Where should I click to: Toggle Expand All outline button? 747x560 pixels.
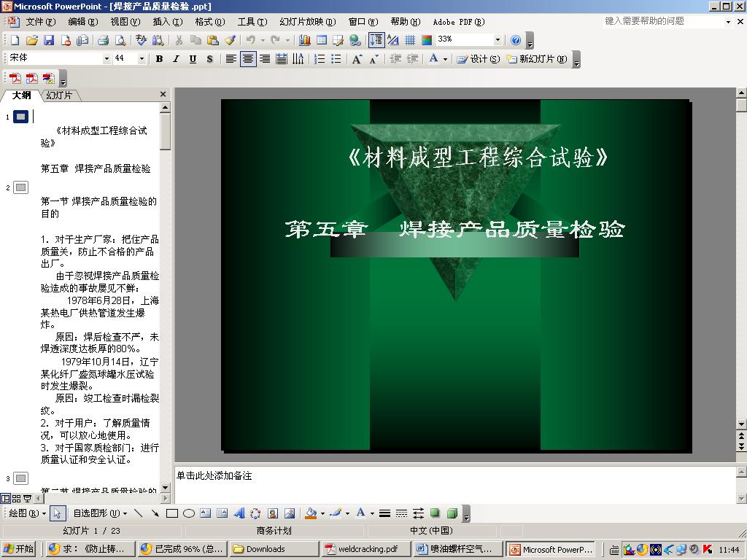point(376,41)
